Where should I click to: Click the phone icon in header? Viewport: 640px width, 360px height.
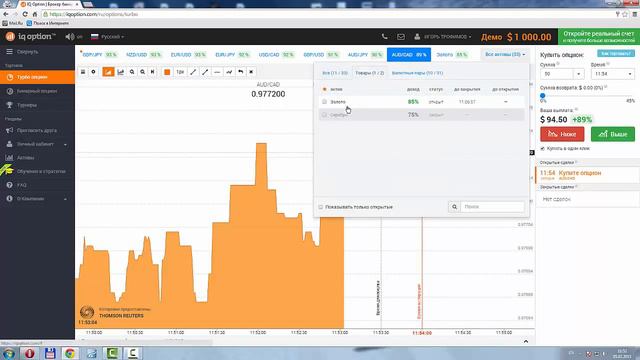(x=384, y=37)
